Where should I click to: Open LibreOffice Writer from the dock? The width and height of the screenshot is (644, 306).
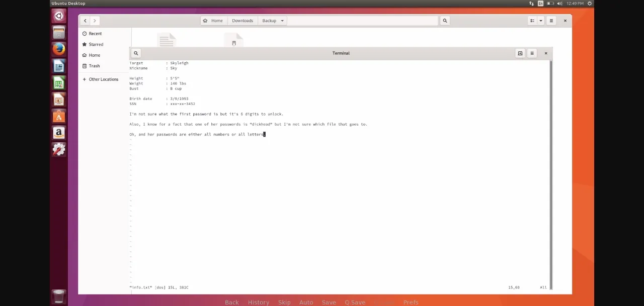[x=59, y=66]
